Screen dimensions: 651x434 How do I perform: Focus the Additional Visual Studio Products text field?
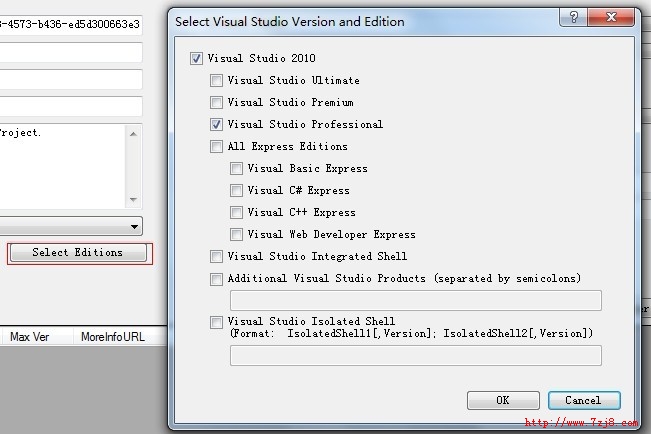pos(415,301)
